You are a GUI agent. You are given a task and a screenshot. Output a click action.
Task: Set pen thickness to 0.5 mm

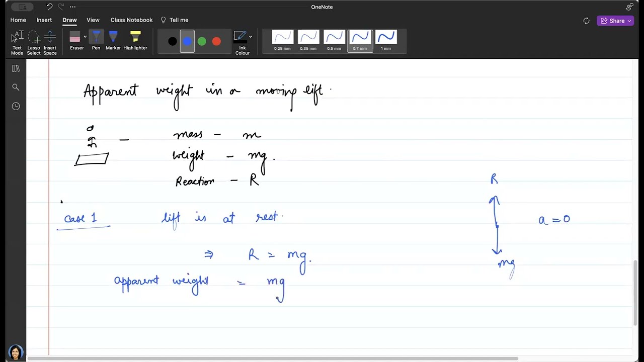pos(334,41)
